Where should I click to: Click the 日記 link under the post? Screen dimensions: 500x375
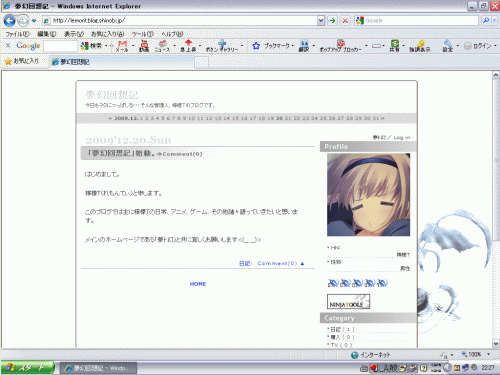click(x=245, y=263)
